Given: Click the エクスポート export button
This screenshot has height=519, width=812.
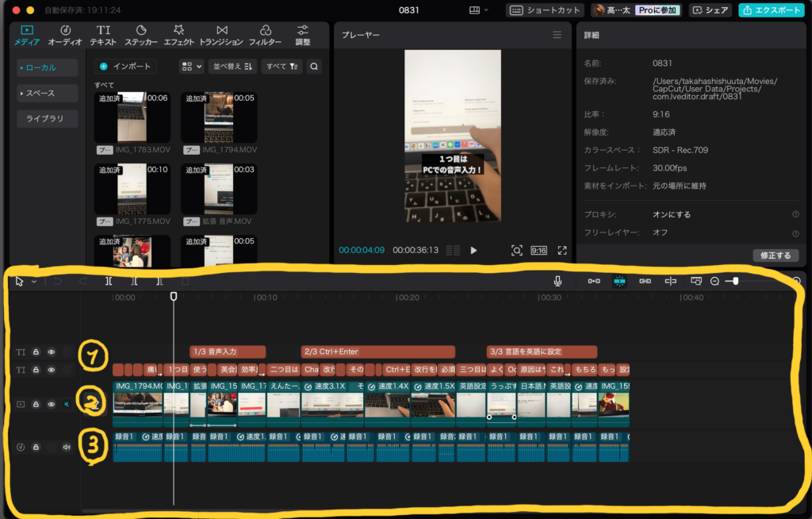Looking at the screenshot, I should (x=770, y=10).
